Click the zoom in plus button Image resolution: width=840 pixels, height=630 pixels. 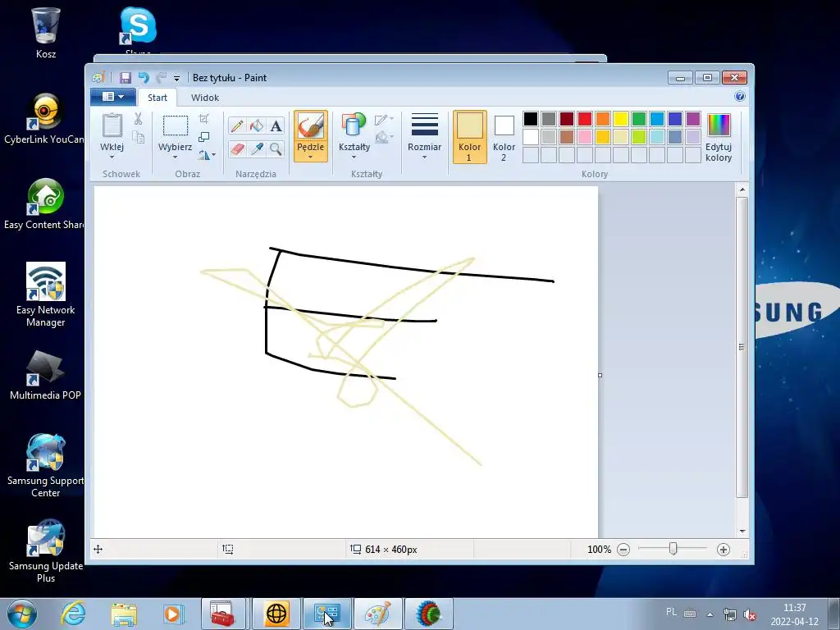tap(724, 549)
